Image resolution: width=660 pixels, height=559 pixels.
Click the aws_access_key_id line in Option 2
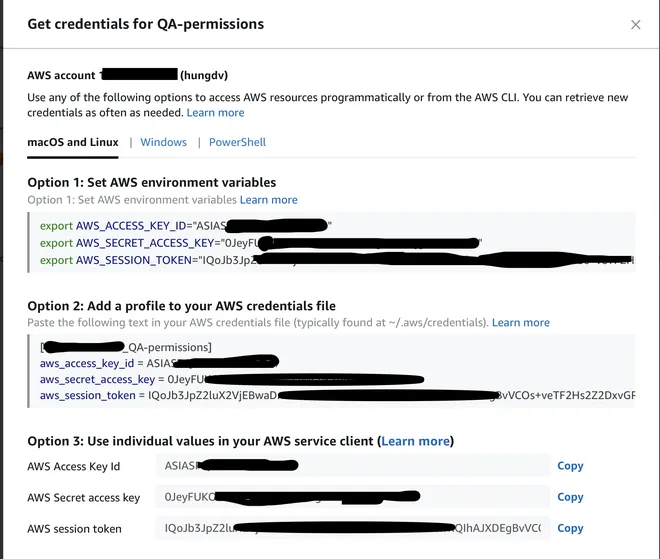point(159,363)
